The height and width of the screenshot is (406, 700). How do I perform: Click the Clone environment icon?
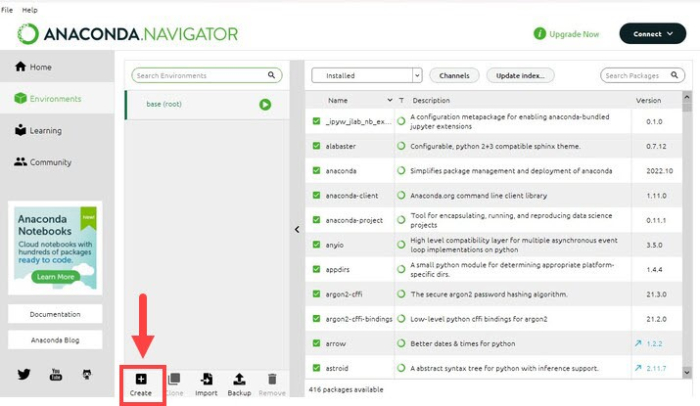174,379
